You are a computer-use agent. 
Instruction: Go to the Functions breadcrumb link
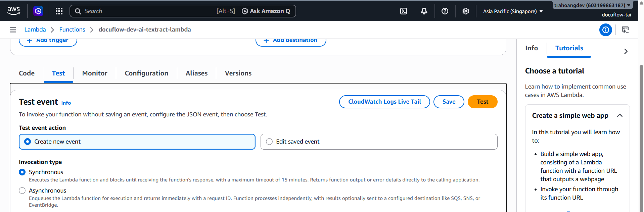point(72,30)
